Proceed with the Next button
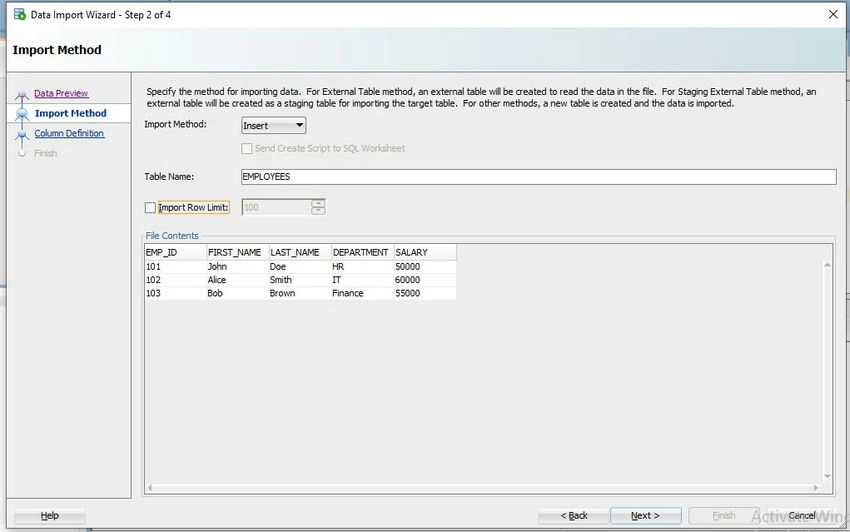Screen dimensions: 850x532 [x=645, y=516]
